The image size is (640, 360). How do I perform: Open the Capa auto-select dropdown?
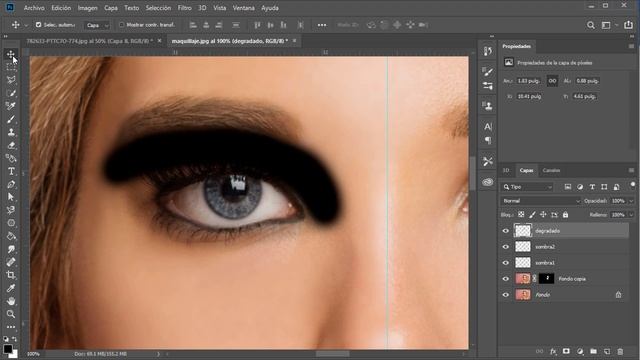point(97,25)
